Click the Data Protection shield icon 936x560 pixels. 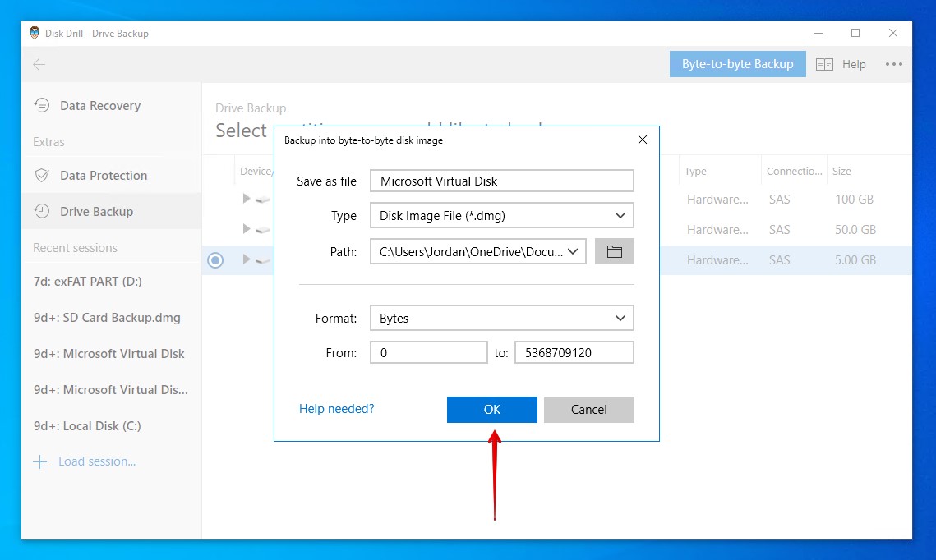coord(42,176)
